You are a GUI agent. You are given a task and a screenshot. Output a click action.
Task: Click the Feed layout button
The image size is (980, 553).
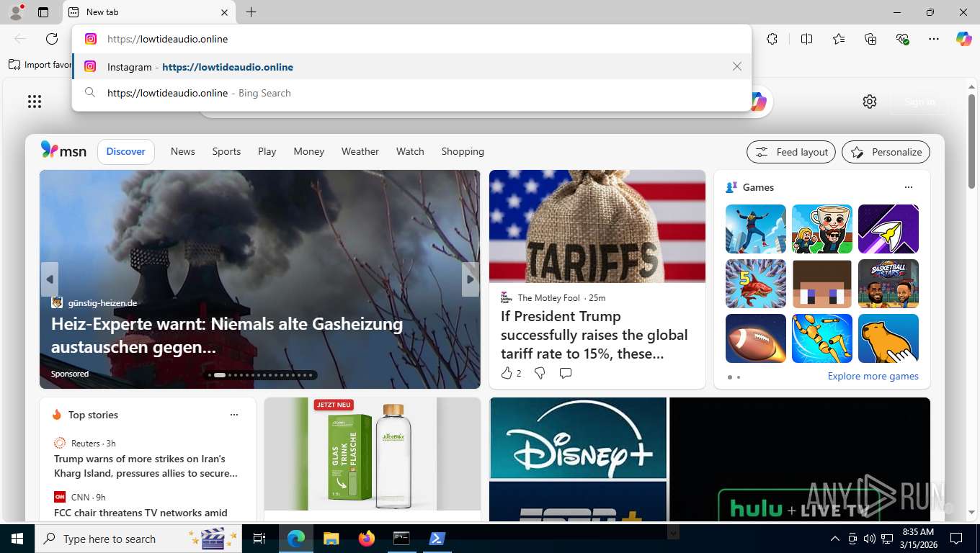click(x=791, y=152)
